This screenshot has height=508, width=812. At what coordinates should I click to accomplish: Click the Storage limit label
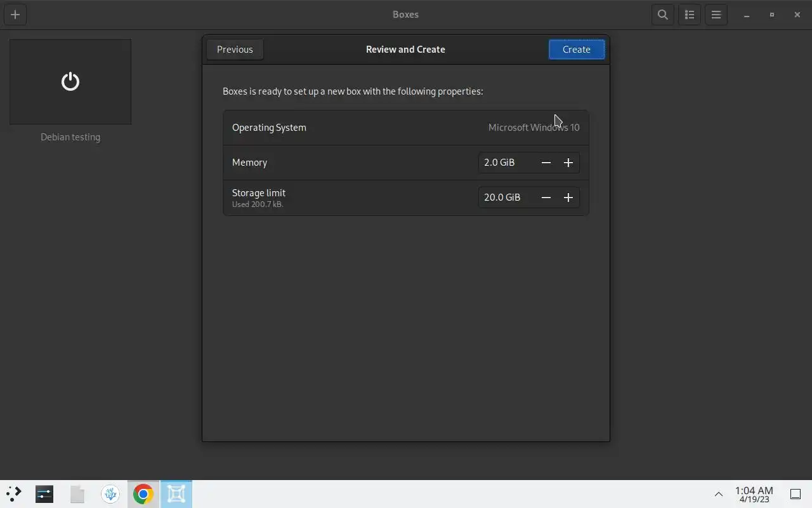coord(259,193)
